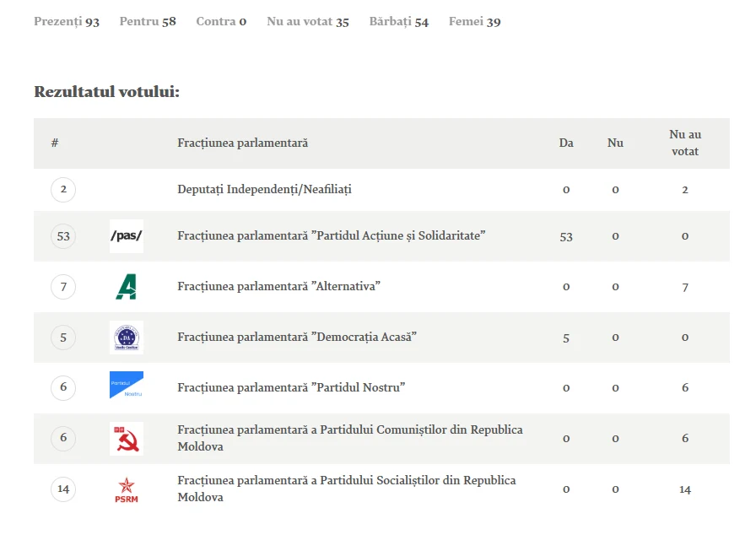Click the circled number 53 badge

click(63, 236)
